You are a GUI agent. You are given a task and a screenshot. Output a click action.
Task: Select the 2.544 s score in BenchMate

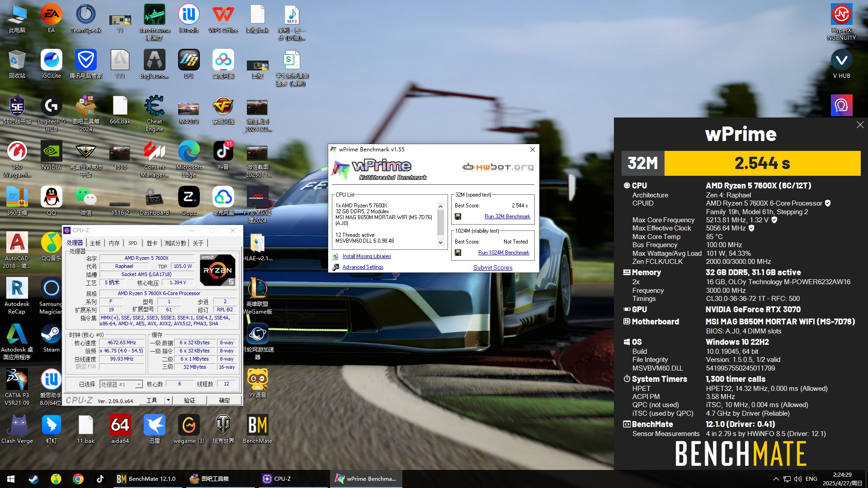(x=762, y=163)
